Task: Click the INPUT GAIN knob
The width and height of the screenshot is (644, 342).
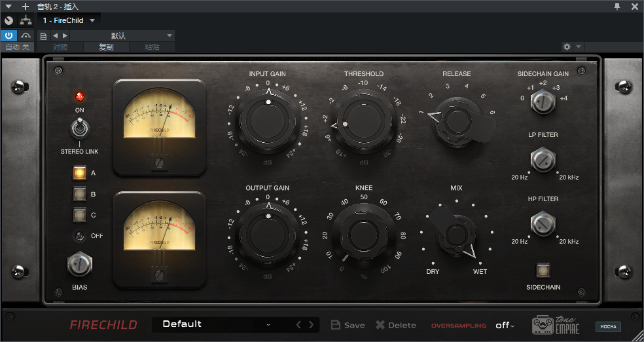Action: [x=268, y=121]
